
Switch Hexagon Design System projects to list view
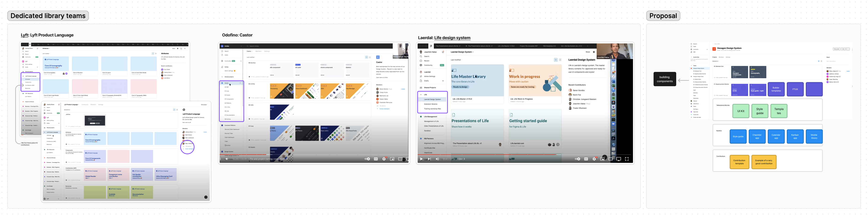coord(821,61)
